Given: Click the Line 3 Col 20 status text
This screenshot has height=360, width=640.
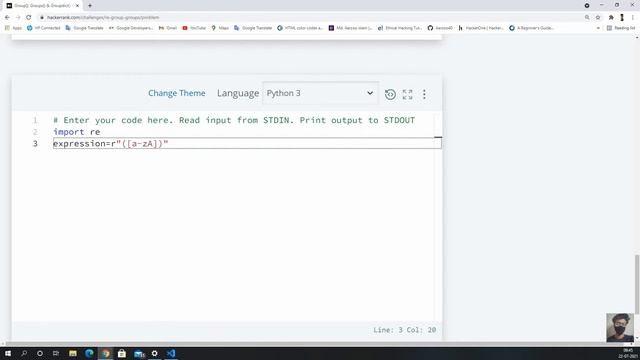Looking at the screenshot, I should tap(404, 330).
